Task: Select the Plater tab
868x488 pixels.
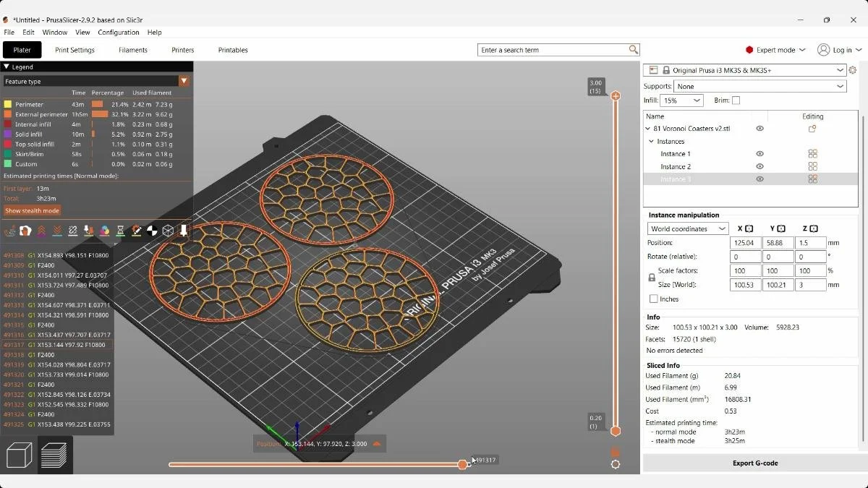Action: coord(22,50)
